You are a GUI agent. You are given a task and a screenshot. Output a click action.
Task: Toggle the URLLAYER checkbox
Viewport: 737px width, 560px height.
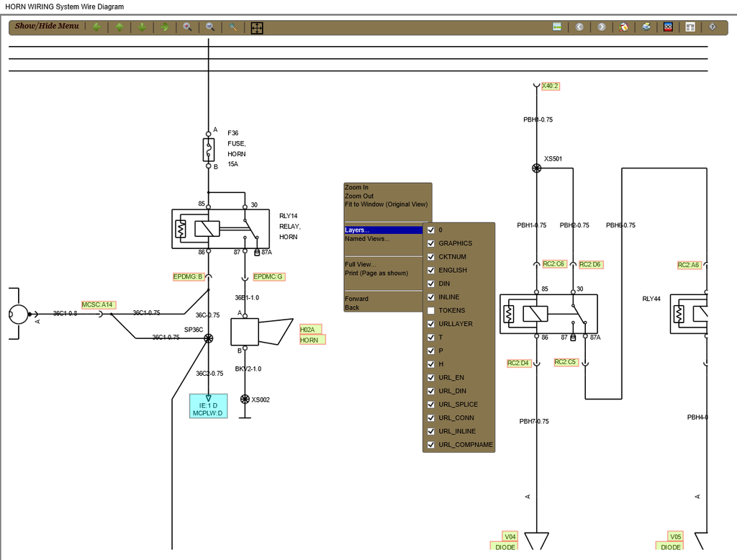(x=430, y=323)
